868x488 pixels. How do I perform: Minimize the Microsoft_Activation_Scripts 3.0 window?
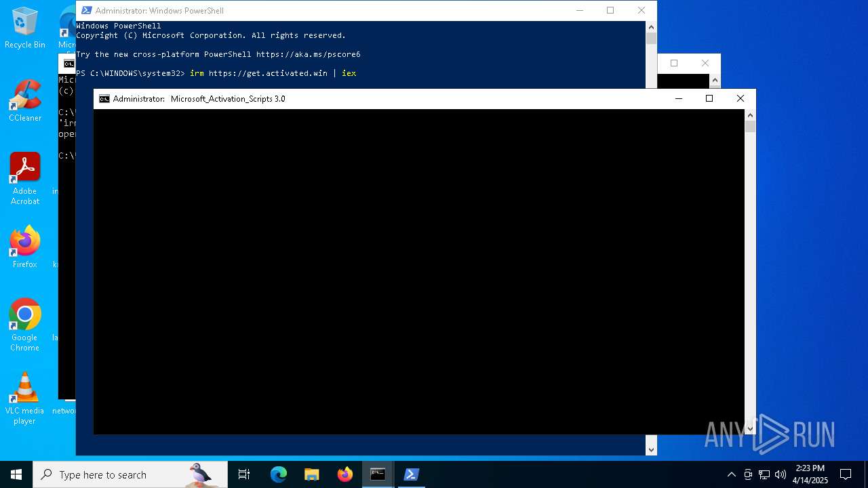[x=678, y=99]
